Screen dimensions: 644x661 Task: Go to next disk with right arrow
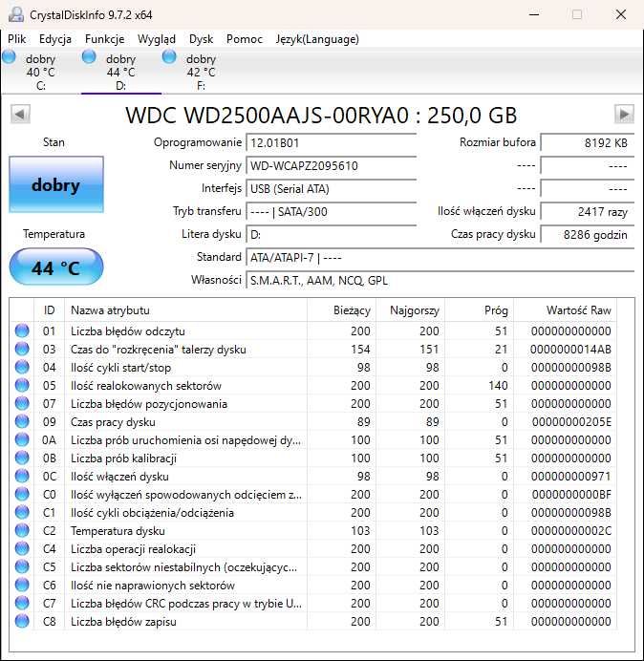(624, 115)
